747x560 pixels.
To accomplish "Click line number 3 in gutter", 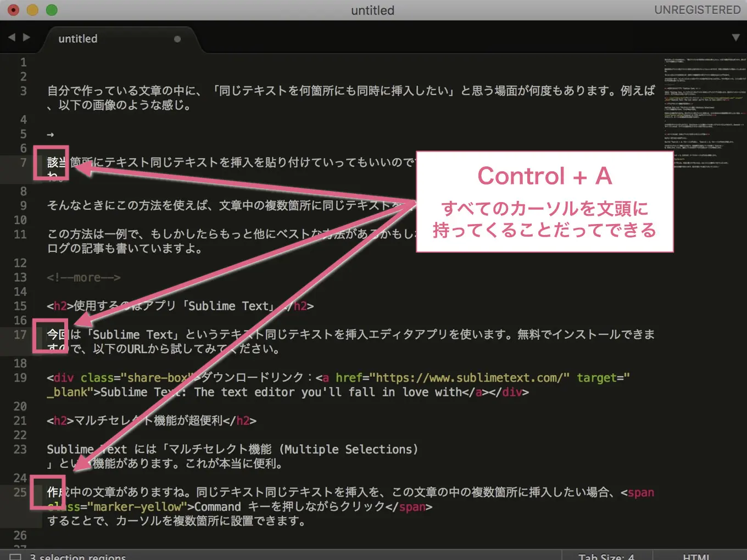I will (23, 91).
